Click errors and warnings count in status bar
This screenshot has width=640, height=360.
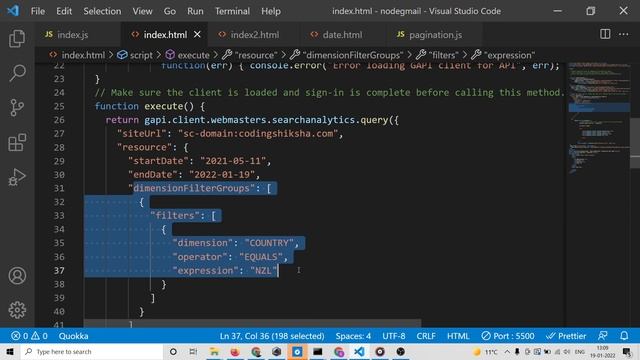click(29, 336)
